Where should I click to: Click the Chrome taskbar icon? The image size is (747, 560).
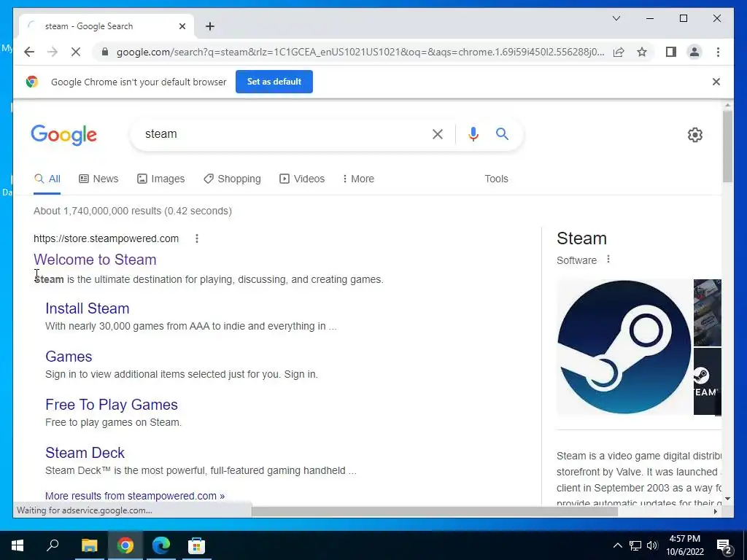(125, 545)
